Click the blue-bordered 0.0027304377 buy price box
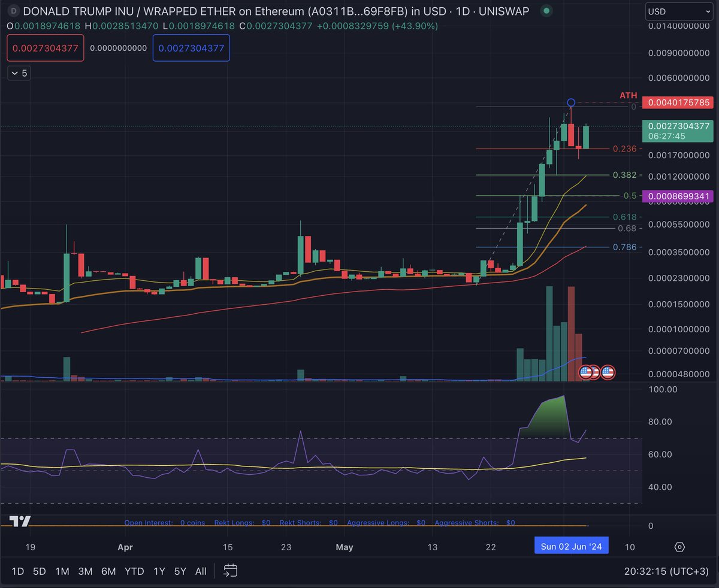 click(191, 48)
